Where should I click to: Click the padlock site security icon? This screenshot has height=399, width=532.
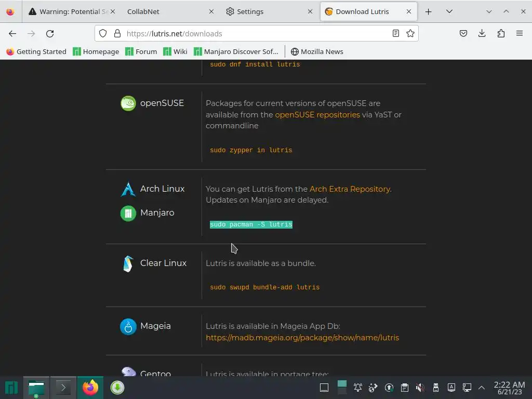click(117, 34)
